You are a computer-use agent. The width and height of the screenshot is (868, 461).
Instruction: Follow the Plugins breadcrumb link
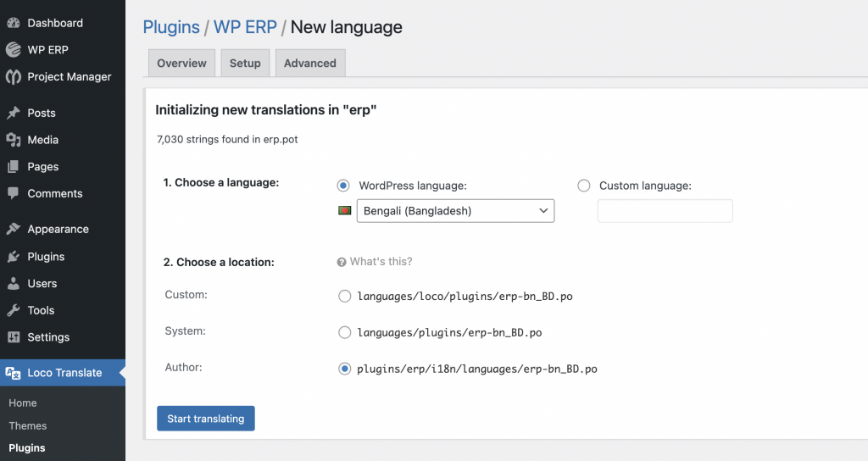pyautogui.click(x=171, y=27)
